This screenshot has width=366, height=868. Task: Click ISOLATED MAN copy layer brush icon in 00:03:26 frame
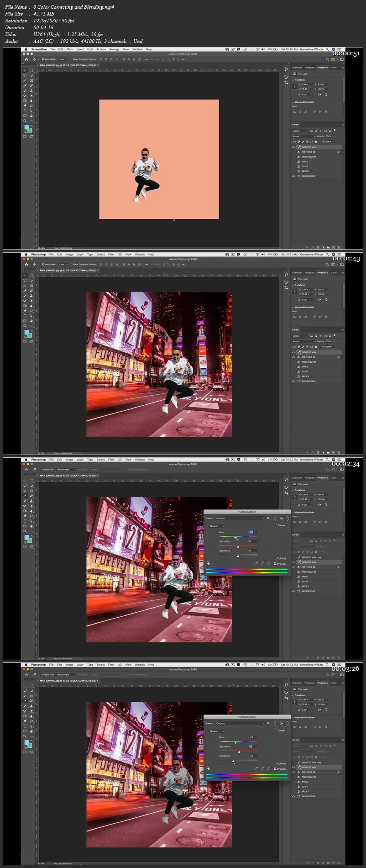(298, 762)
